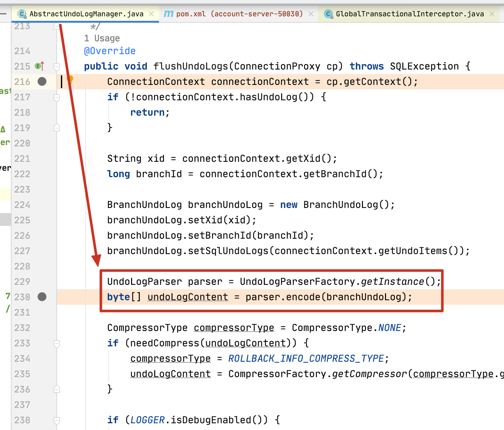The height and width of the screenshot is (430, 504).
Task: Click getCompressor call on line 235
Action: pos(369,374)
